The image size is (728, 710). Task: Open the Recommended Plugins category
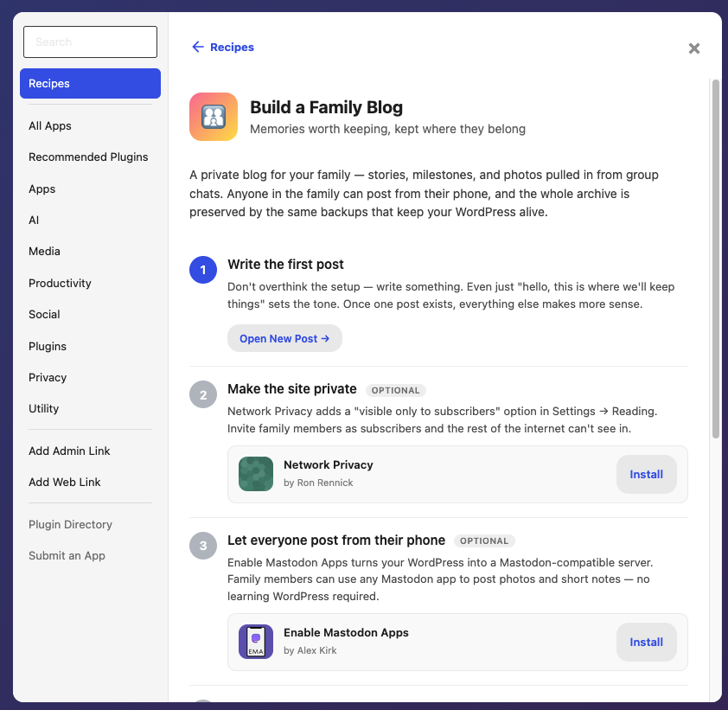88,157
